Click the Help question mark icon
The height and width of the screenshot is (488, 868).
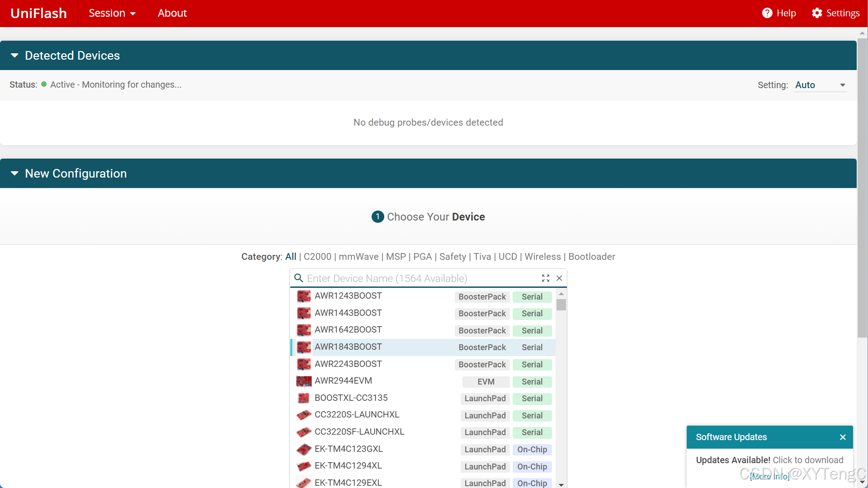point(767,13)
